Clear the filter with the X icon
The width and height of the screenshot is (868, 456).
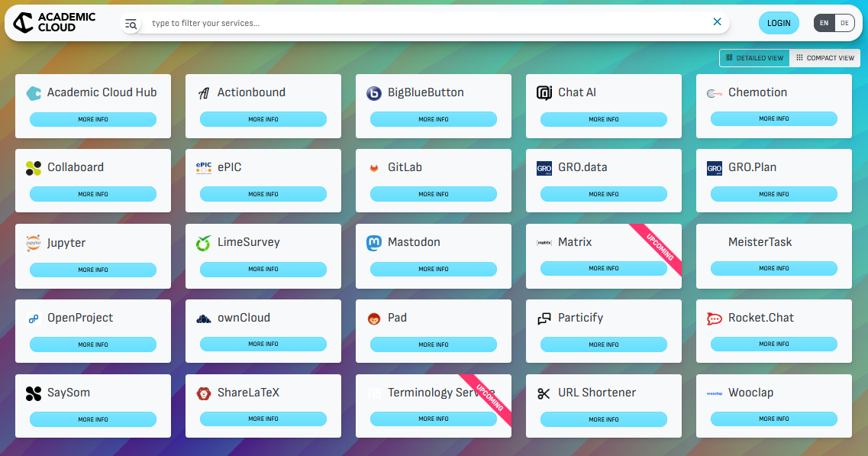coord(717,21)
